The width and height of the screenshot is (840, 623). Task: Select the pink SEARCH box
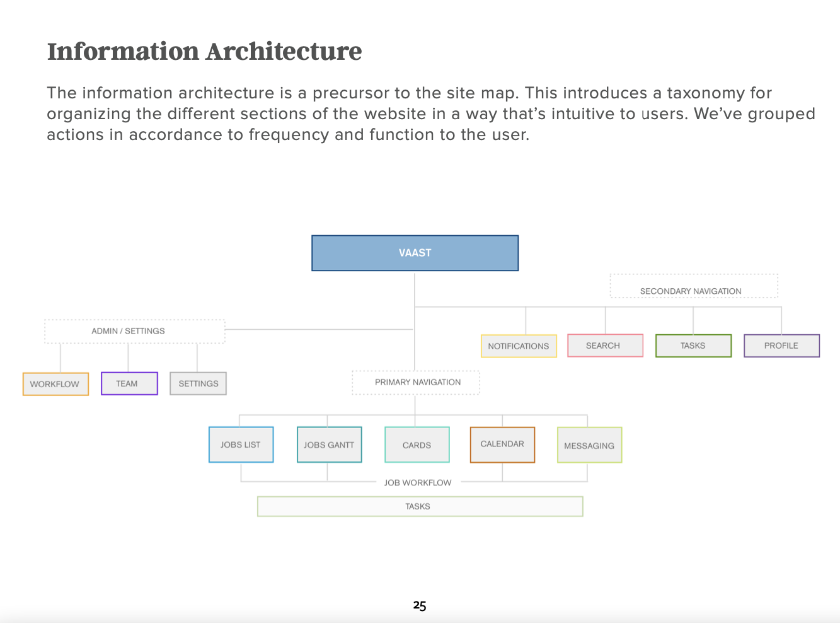[605, 346]
